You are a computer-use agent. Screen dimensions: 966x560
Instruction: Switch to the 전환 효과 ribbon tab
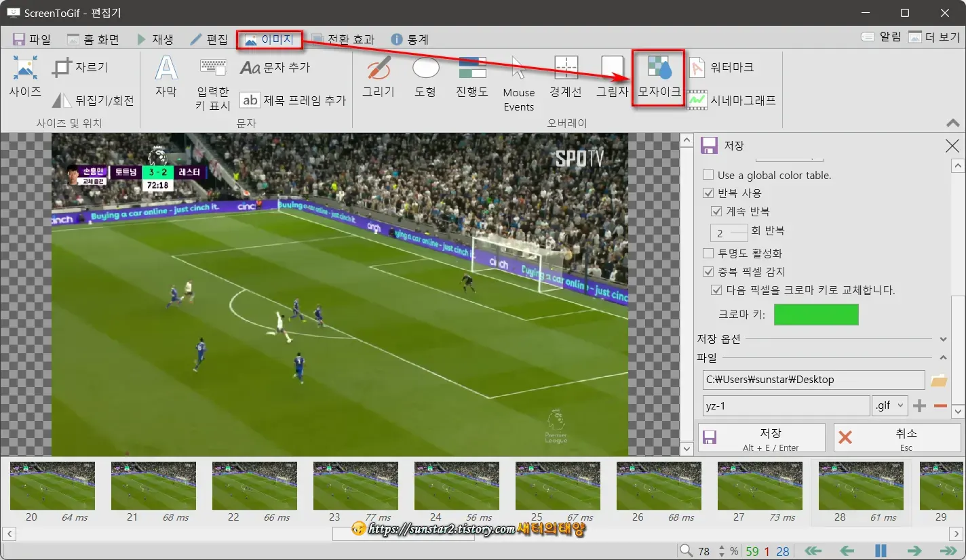click(x=343, y=39)
